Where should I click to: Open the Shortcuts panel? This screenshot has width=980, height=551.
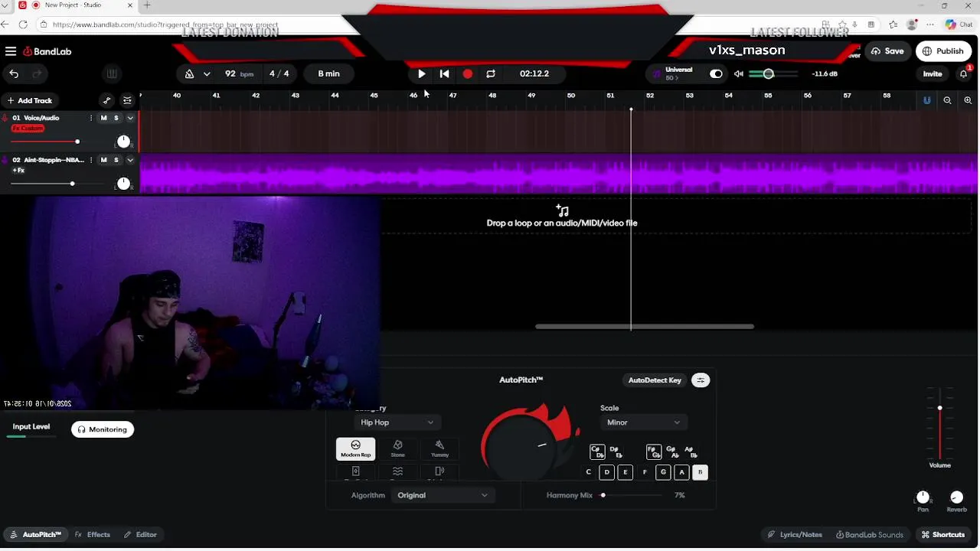pos(943,535)
